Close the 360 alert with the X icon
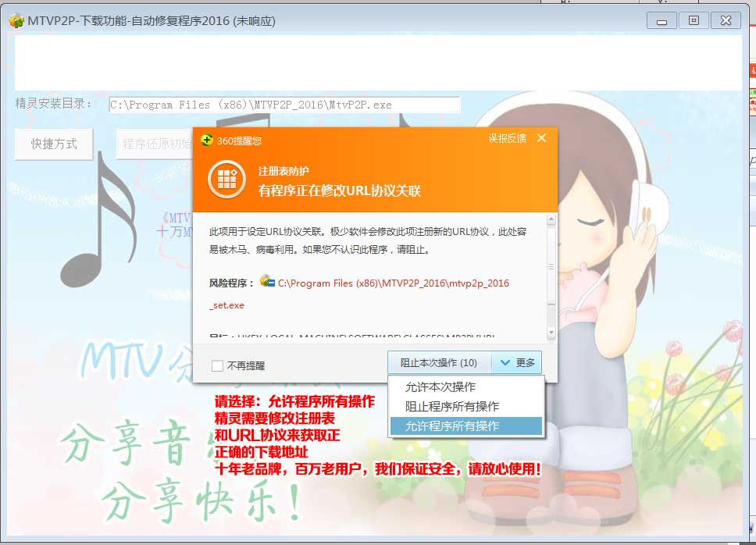This screenshot has height=545, width=756. click(542, 138)
